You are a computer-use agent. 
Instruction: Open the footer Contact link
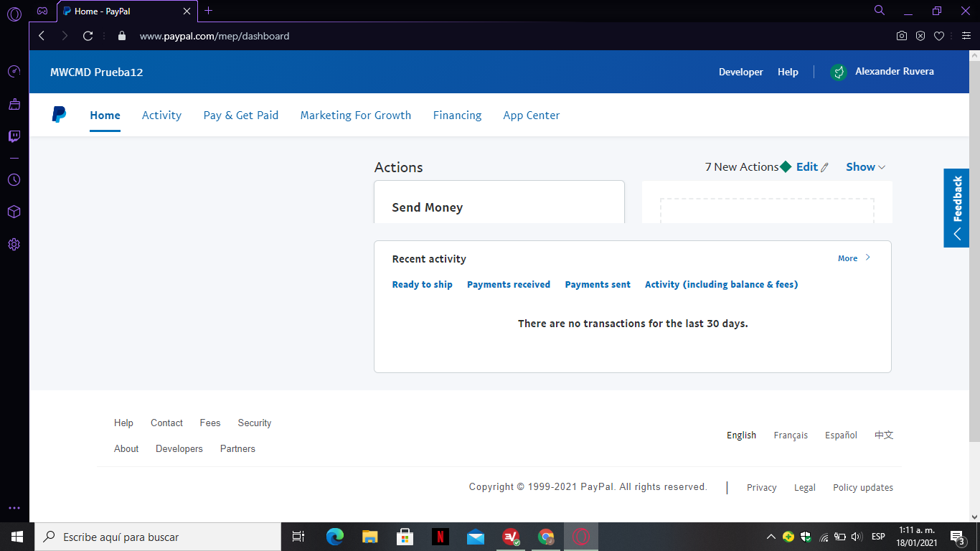[x=166, y=423]
